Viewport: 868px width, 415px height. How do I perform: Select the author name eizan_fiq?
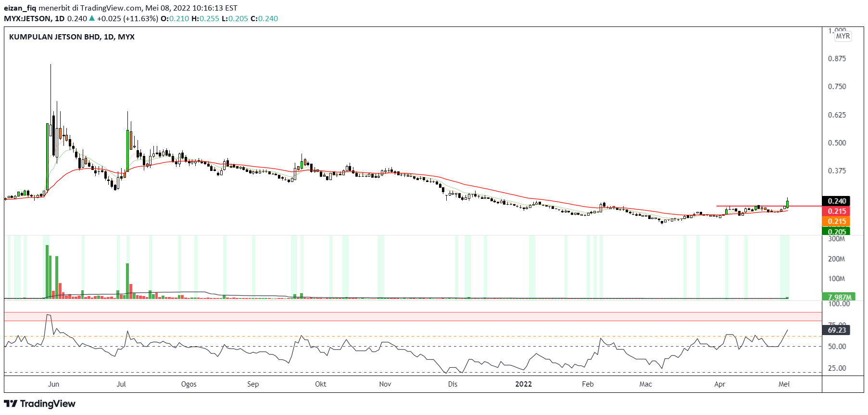tap(20, 8)
